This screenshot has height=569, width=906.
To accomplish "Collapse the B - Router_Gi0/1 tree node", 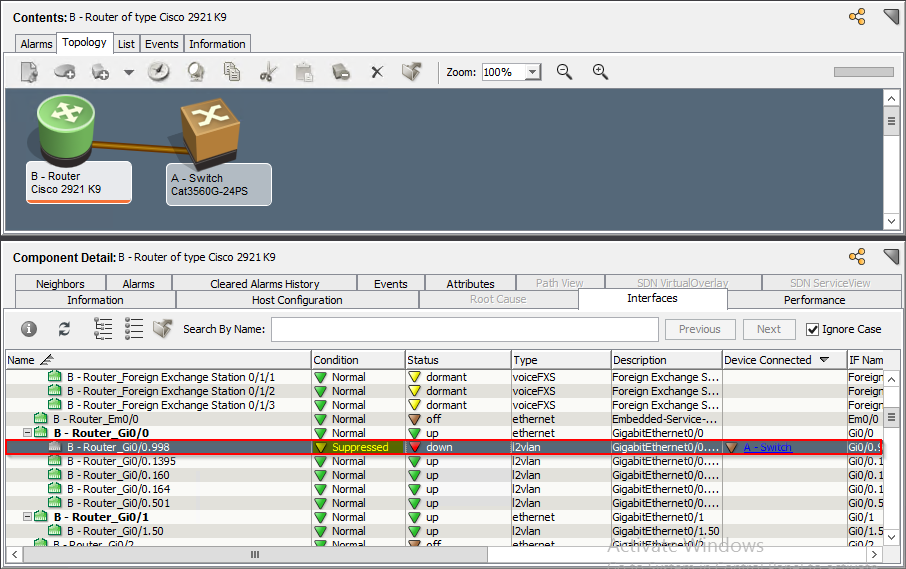I will click(27, 517).
